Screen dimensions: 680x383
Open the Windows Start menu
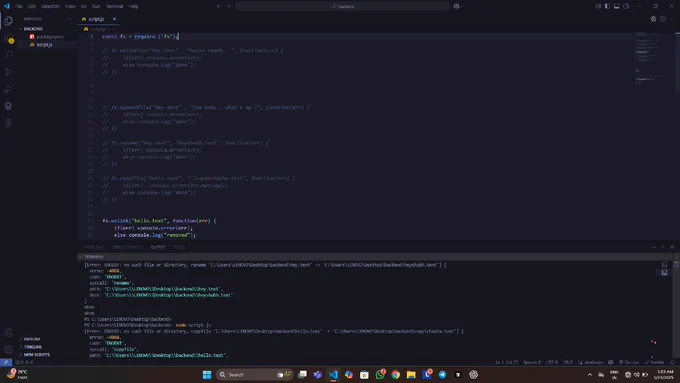point(207,375)
